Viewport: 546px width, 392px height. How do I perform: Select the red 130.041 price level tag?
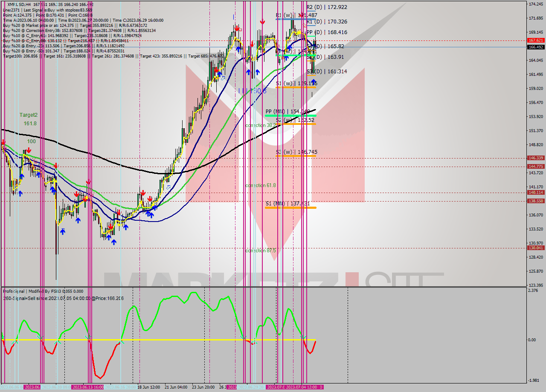[535, 248]
